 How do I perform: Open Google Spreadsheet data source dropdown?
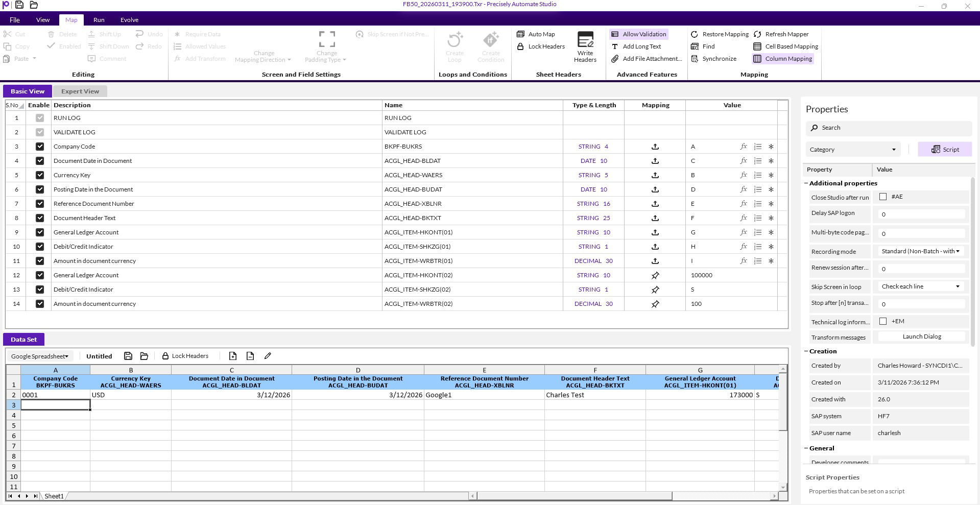pyautogui.click(x=40, y=356)
